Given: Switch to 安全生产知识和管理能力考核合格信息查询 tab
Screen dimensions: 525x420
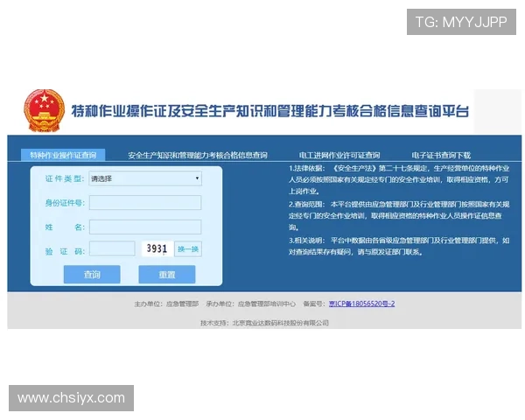Looking at the screenshot, I should point(198,156).
